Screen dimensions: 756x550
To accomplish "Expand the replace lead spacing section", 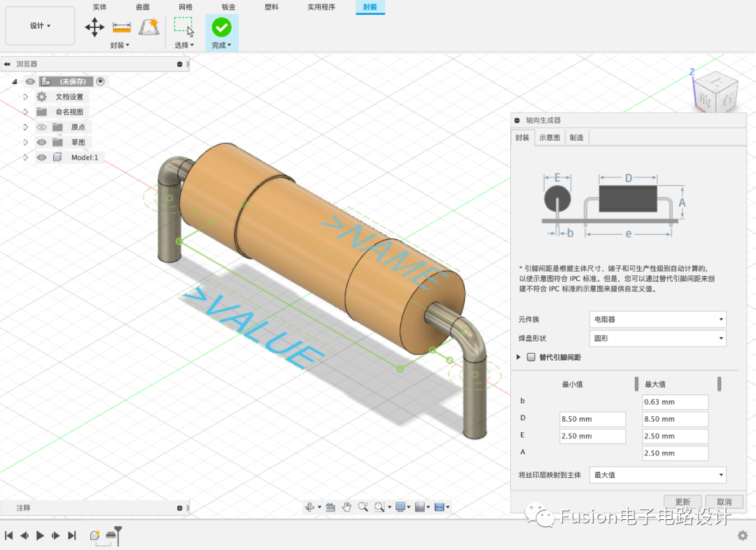I will (x=518, y=357).
